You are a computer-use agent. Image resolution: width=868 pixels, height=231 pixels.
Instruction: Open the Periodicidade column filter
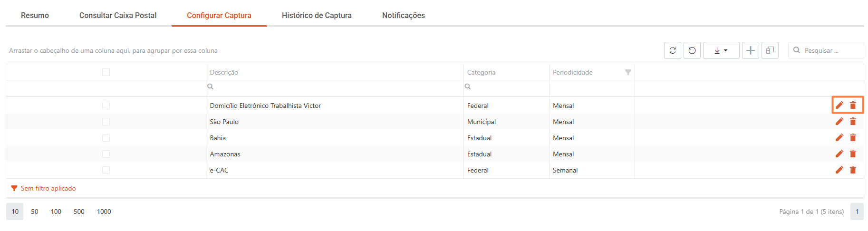(x=628, y=72)
